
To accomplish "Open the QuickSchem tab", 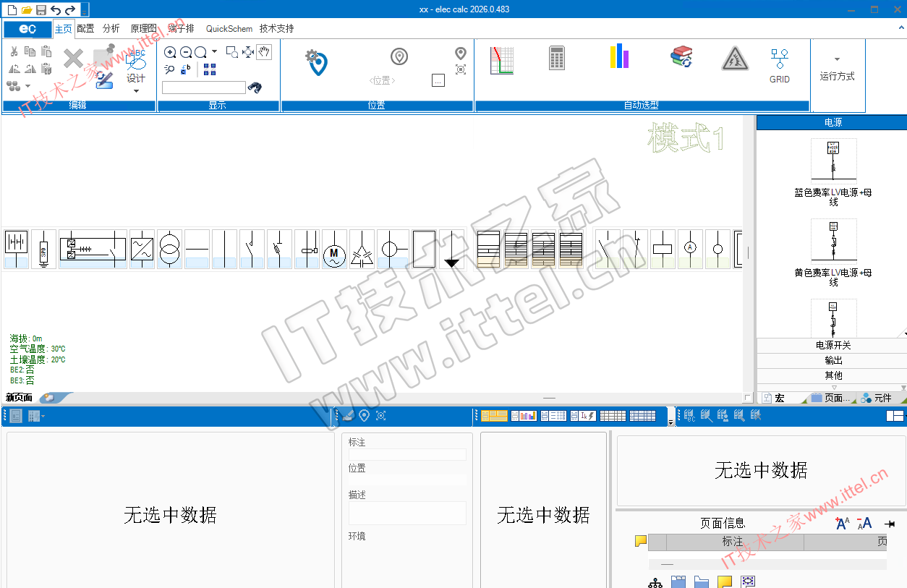I will [229, 29].
